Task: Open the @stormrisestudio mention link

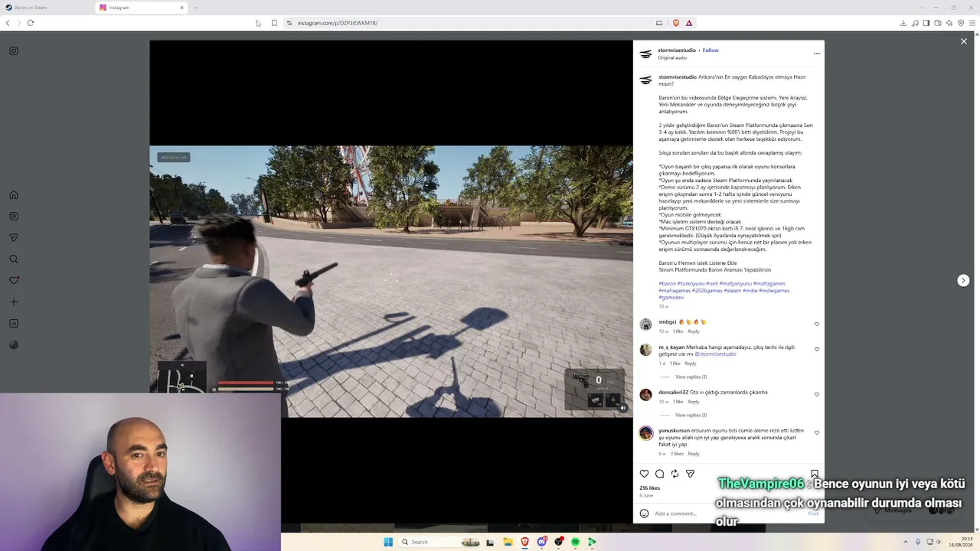Action: [715, 354]
